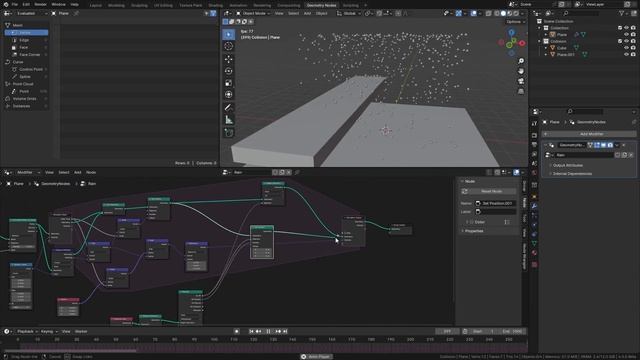Click the pin icon in node editor header
Viewport: 640px width, 360px height.
[297, 173]
